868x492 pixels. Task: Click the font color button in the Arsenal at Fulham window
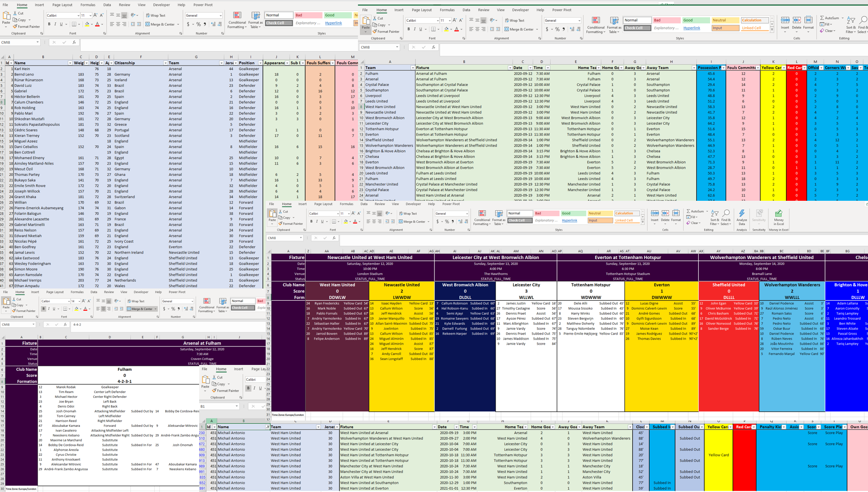point(85,309)
